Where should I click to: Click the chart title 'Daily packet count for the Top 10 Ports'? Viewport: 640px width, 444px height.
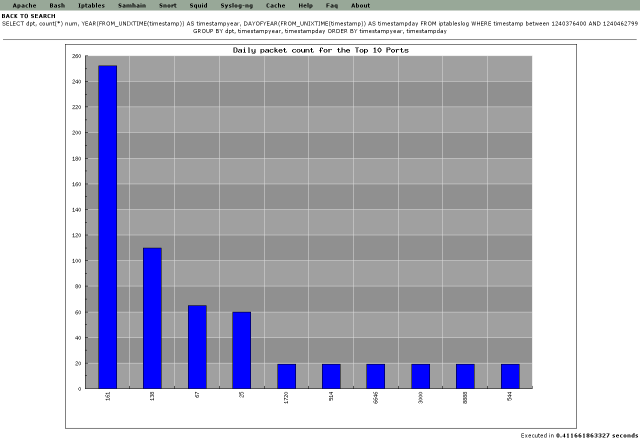pos(320,50)
